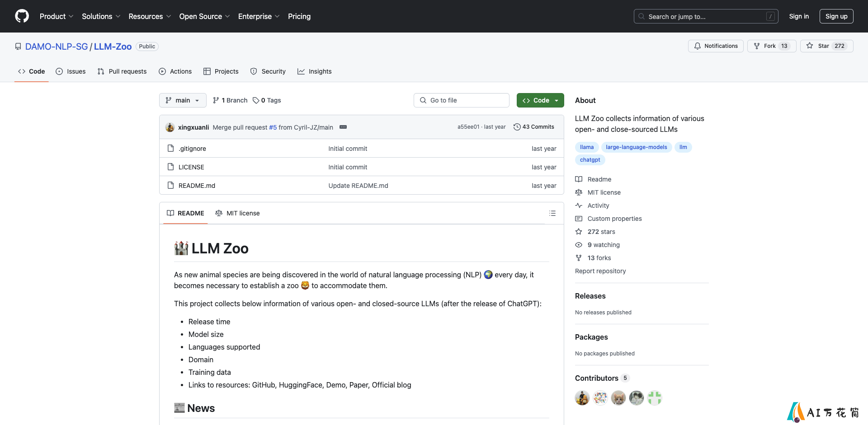
Task: Open the Actions tab
Action: click(175, 71)
